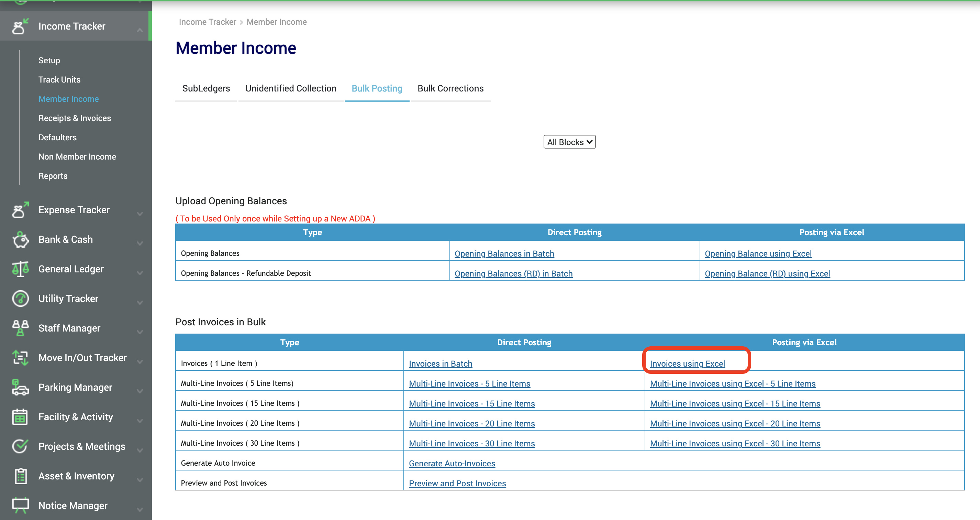This screenshot has height=520, width=980.
Task: Go to Track Units in sidebar
Action: pos(59,79)
